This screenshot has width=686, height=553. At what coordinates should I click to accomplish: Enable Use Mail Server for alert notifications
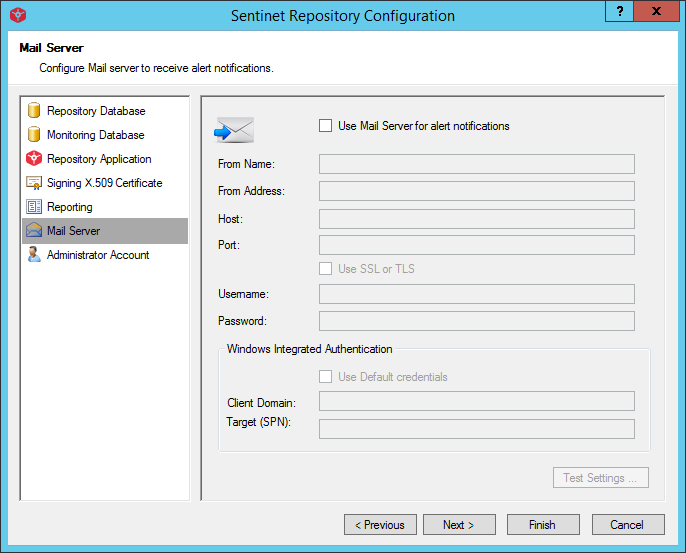(x=325, y=126)
